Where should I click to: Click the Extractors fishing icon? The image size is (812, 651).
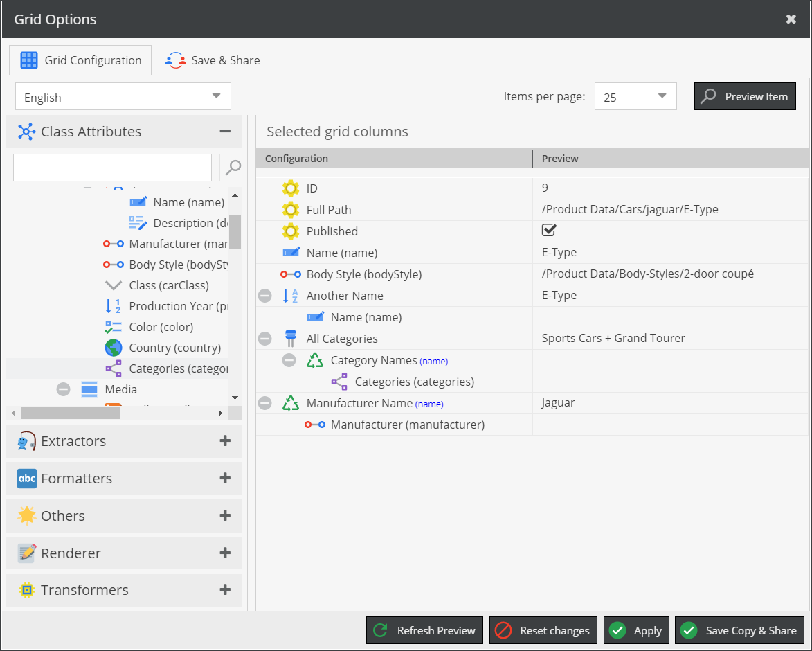[26, 441]
